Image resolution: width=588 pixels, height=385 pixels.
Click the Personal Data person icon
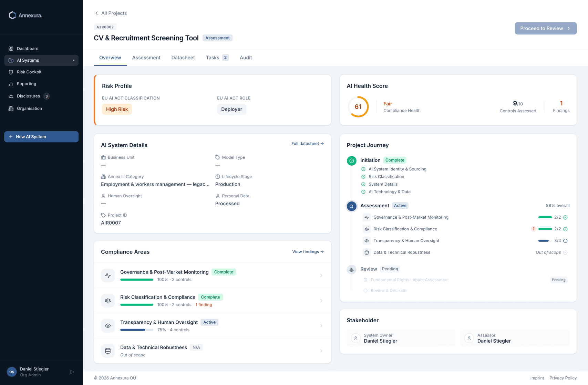coord(218,196)
